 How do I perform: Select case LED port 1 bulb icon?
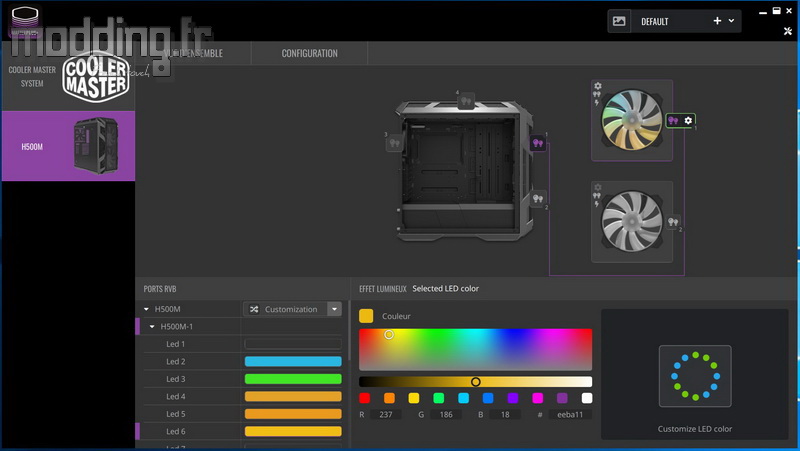click(538, 143)
